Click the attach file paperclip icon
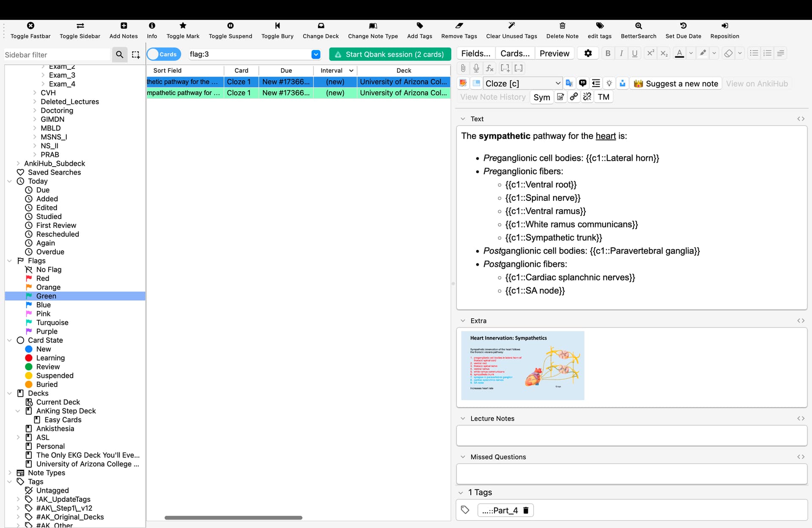 click(463, 68)
